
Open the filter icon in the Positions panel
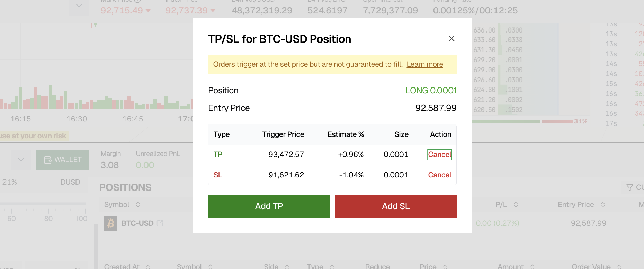630,187
